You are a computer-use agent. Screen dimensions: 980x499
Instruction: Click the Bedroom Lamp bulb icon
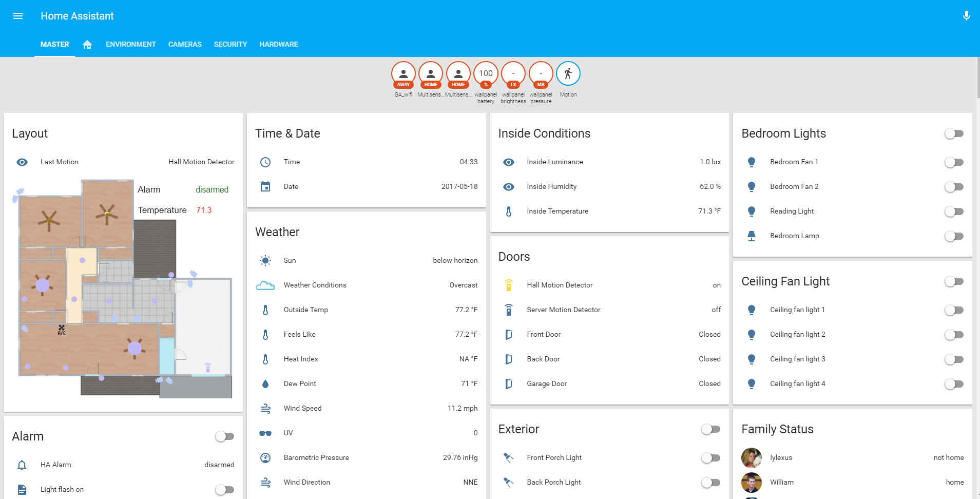point(752,236)
